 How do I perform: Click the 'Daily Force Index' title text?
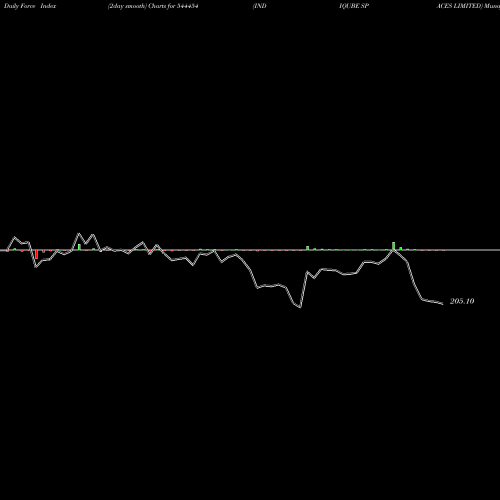[30, 6]
